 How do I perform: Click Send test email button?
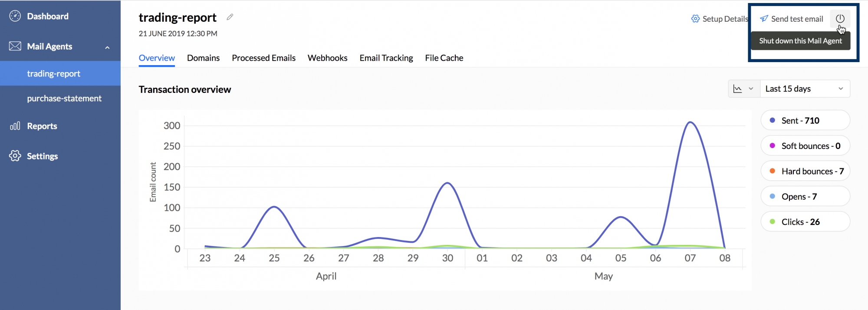point(792,19)
